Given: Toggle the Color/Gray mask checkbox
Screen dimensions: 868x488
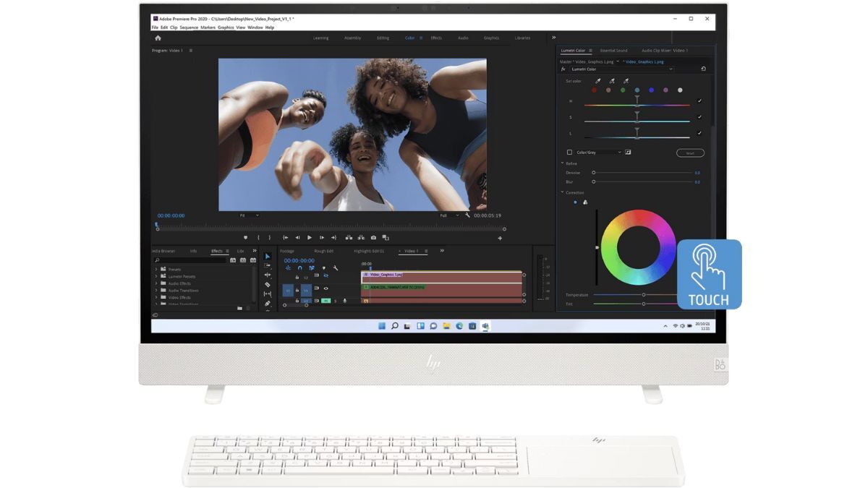Looking at the screenshot, I should pos(569,153).
